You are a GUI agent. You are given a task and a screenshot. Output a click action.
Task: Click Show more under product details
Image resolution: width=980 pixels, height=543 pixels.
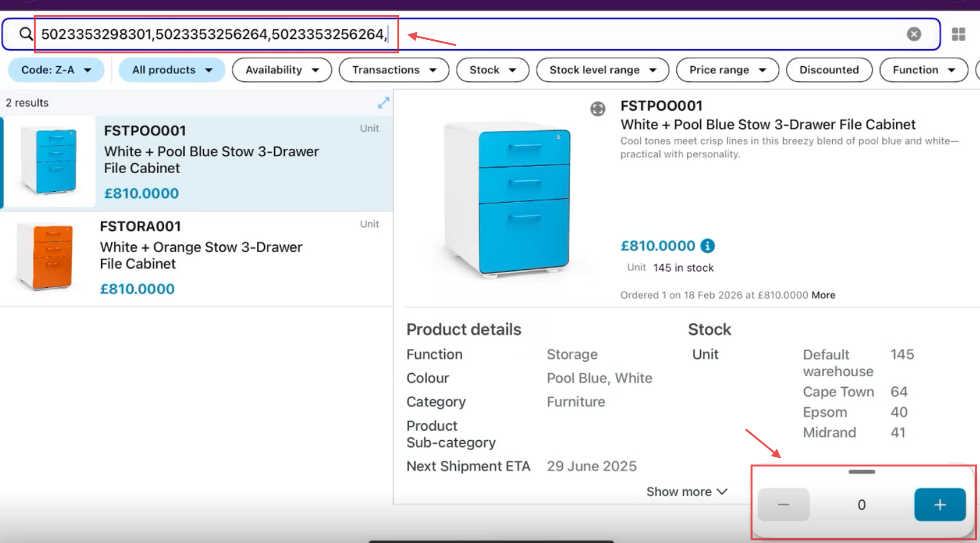[686, 492]
